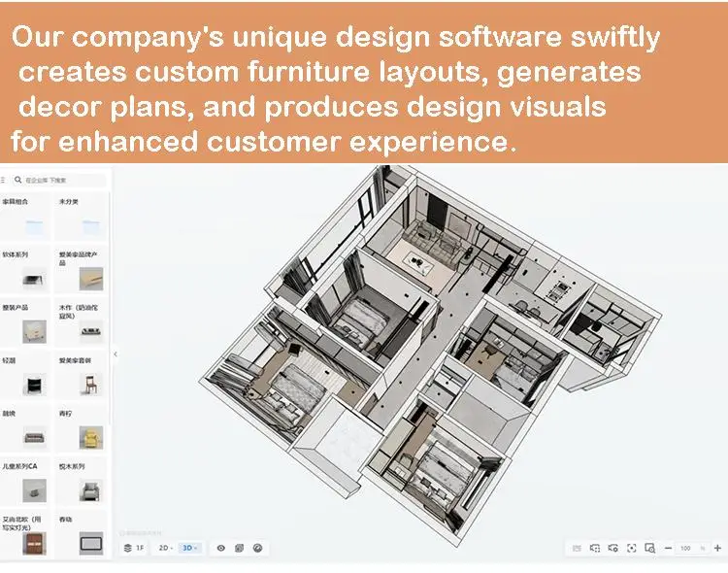Zoom out with the minus button
Viewport: 728px width, 573px height.
coord(668,548)
